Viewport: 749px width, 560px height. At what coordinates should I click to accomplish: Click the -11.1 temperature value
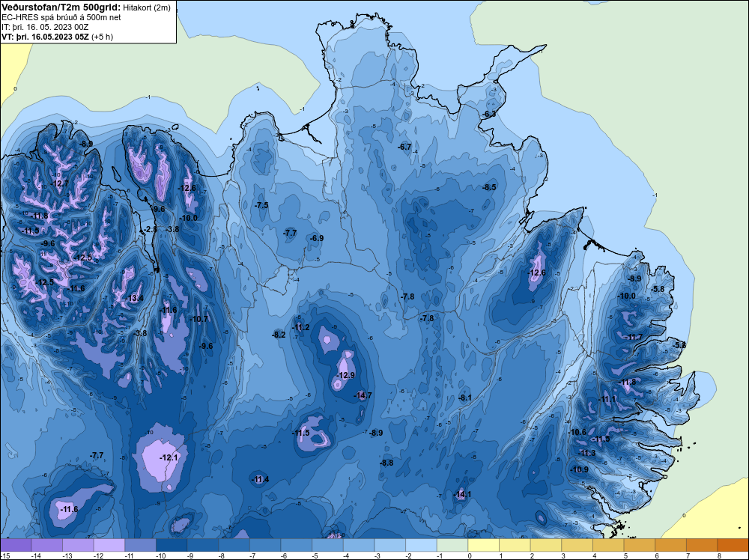[607, 399]
